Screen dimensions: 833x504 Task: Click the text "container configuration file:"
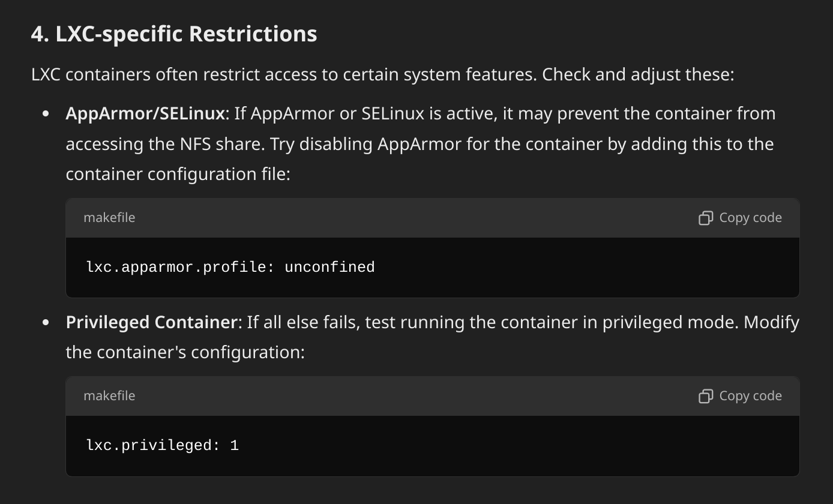pos(178,174)
